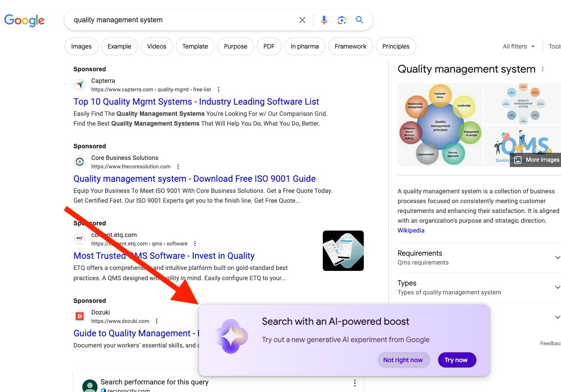Select the PDF filter chip
561x392 pixels.
pos(269,46)
